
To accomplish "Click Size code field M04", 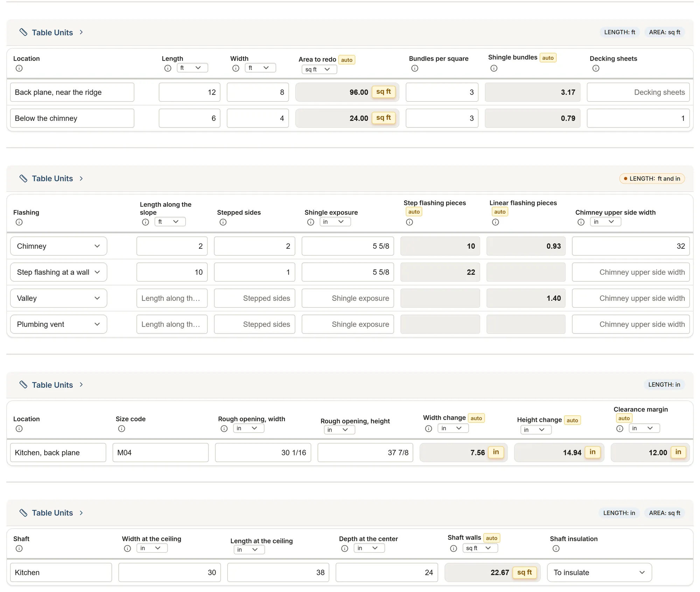I will click(x=161, y=453).
